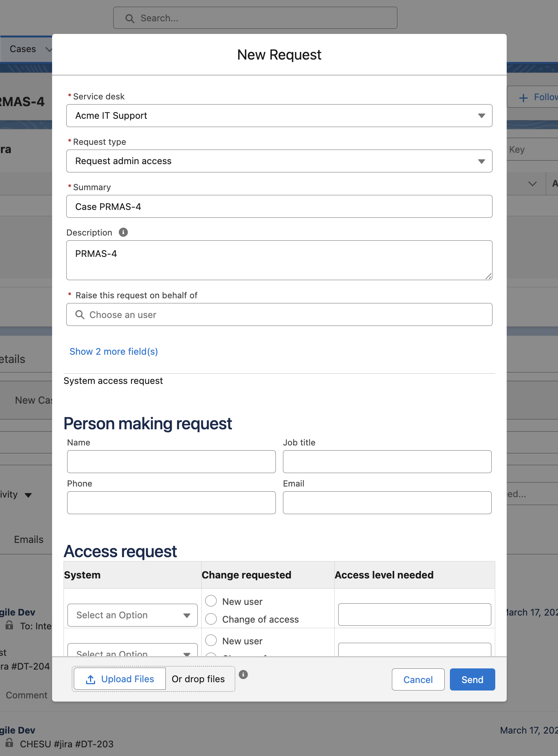This screenshot has width=558, height=756.
Task: Click the info icon beside file drop zone
Action: pyautogui.click(x=243, y=674)
